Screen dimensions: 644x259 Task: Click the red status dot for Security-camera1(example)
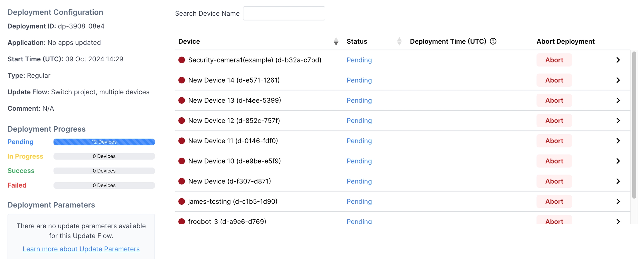click(x=182, y=60)
